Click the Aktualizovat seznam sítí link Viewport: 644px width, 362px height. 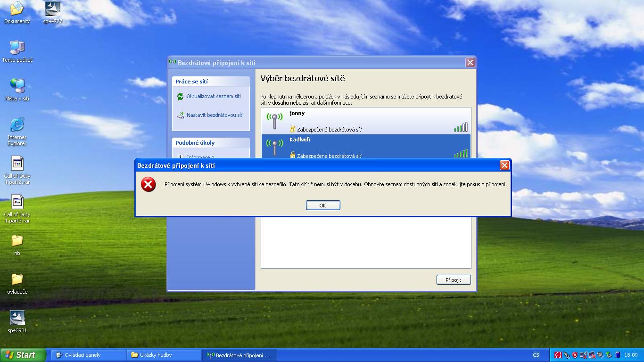[x=214, y=96]
